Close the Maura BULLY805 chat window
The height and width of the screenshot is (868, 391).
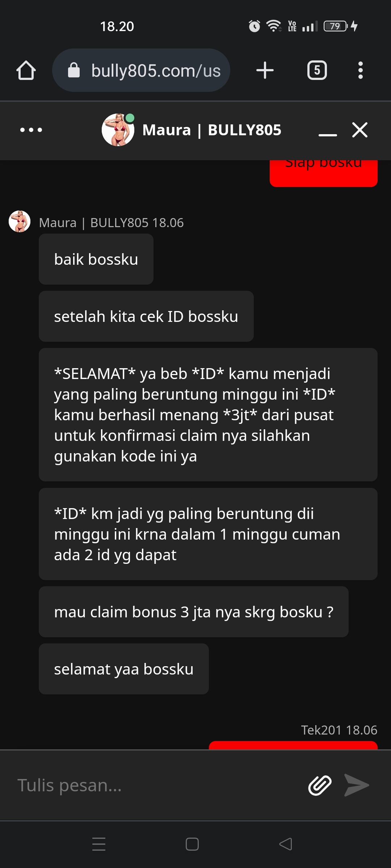tap(360, 130)
